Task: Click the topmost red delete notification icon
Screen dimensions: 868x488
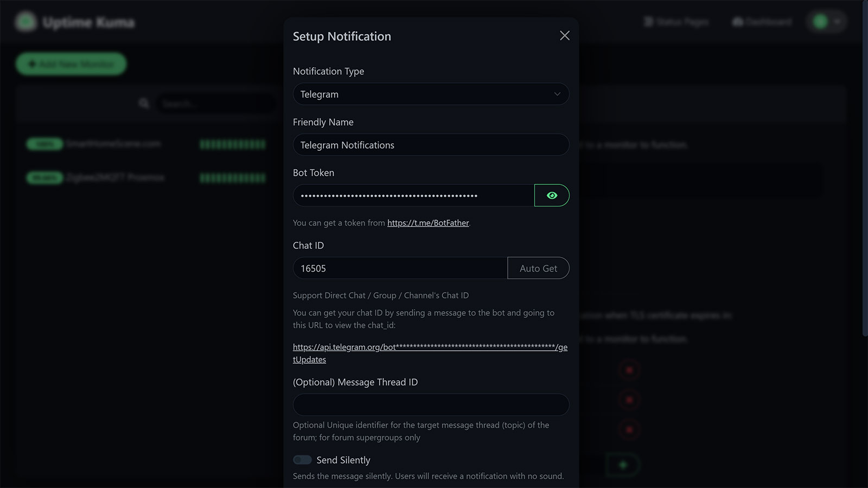Action: pos(628,369)
